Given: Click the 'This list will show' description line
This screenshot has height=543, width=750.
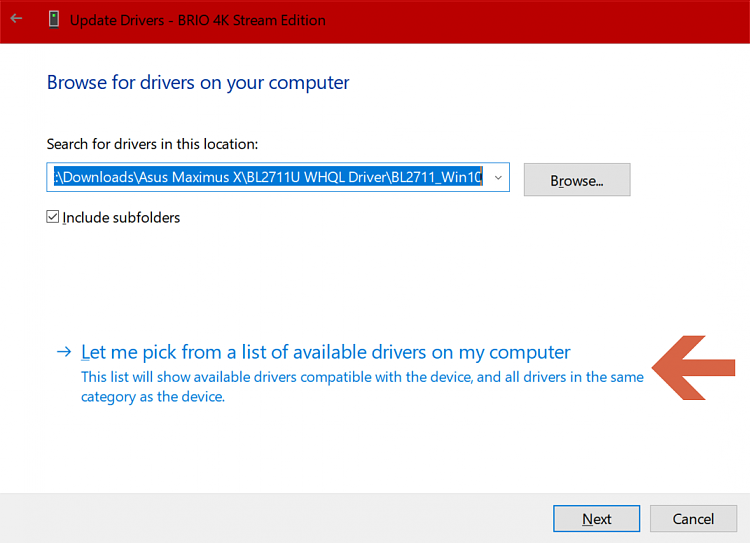Looking at the screenshot, I should pos(362,377).
